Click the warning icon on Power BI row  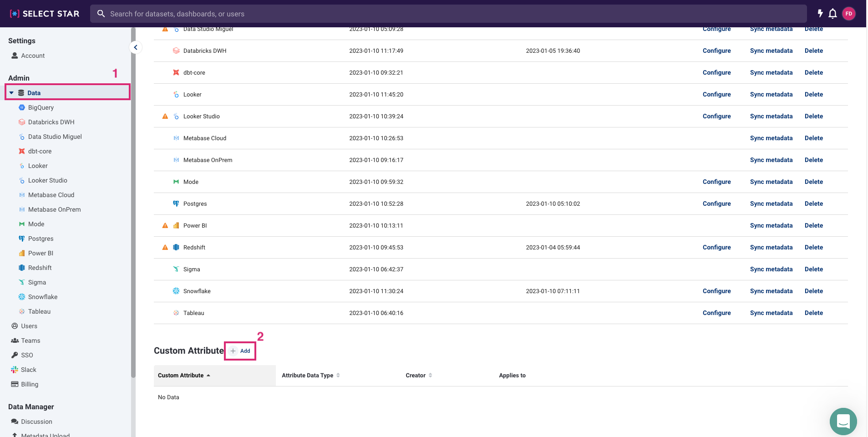click(165, 226)
